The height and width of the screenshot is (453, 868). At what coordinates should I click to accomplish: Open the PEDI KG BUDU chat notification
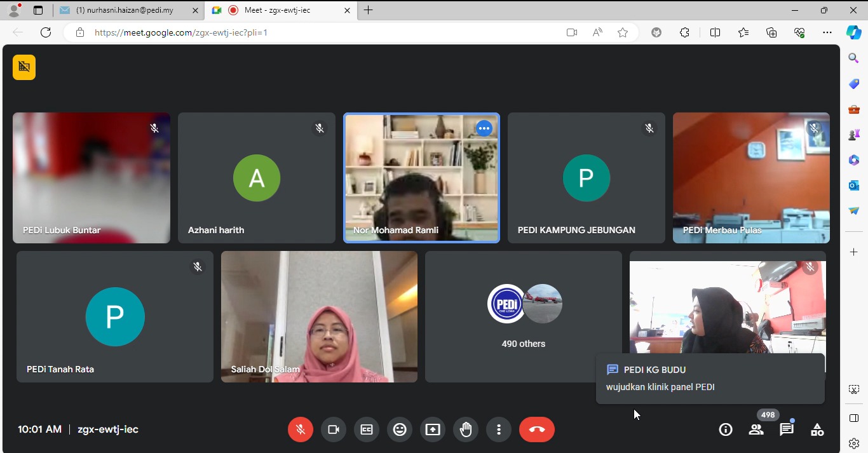[710, 379]
